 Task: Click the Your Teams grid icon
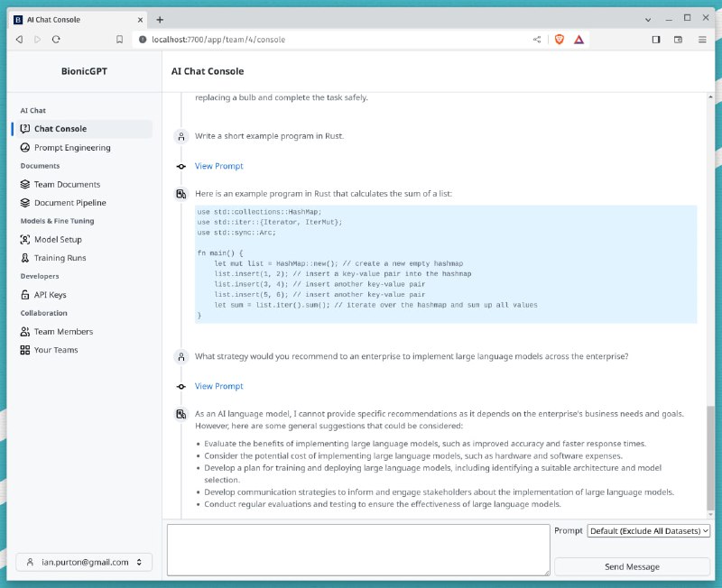25,350
